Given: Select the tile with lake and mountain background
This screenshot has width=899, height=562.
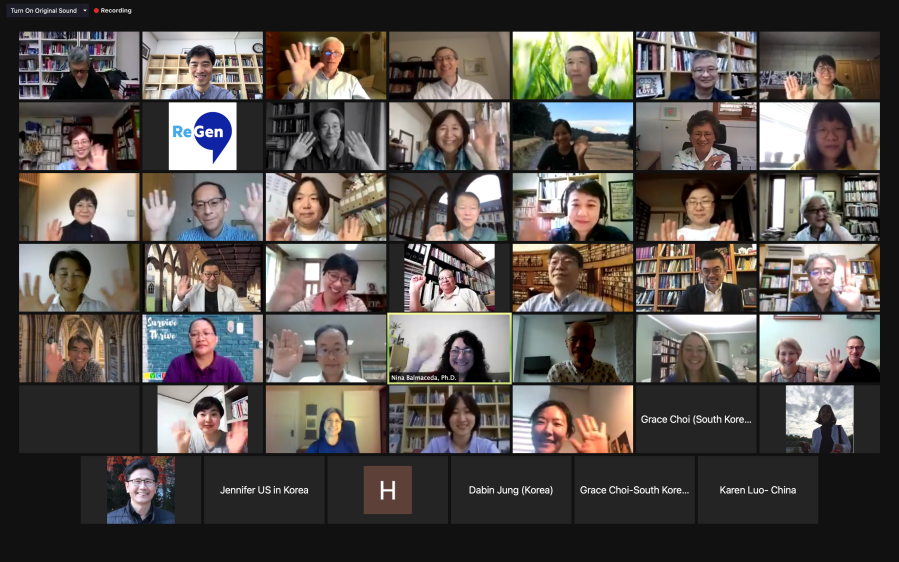Looking at the screenshot, I should point(572,136).
